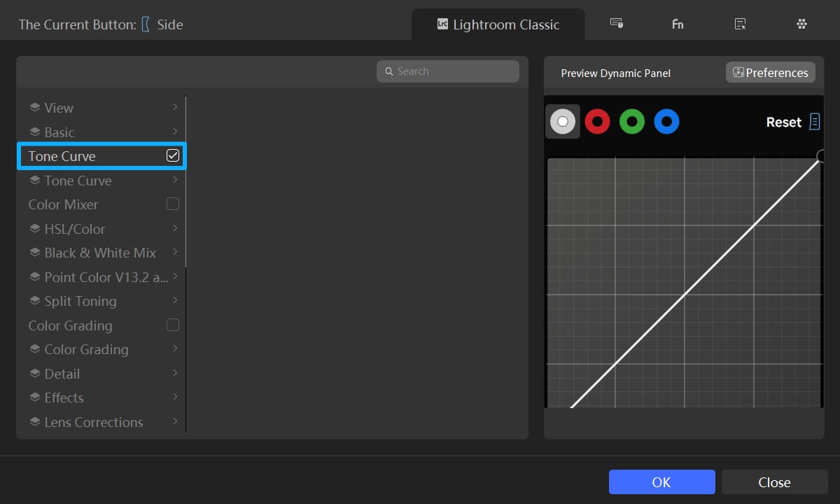Image resolution: width=840 pixels, height=504 pixels.
Task: Open Preferences for the dynamic panel
Action: [771, 73]
